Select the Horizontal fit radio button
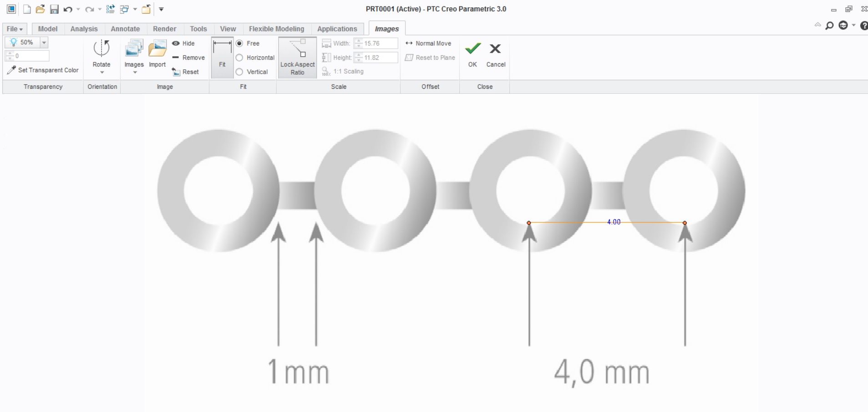The width and height of the screenshot is (868, 412). click(x=239, y=58)
